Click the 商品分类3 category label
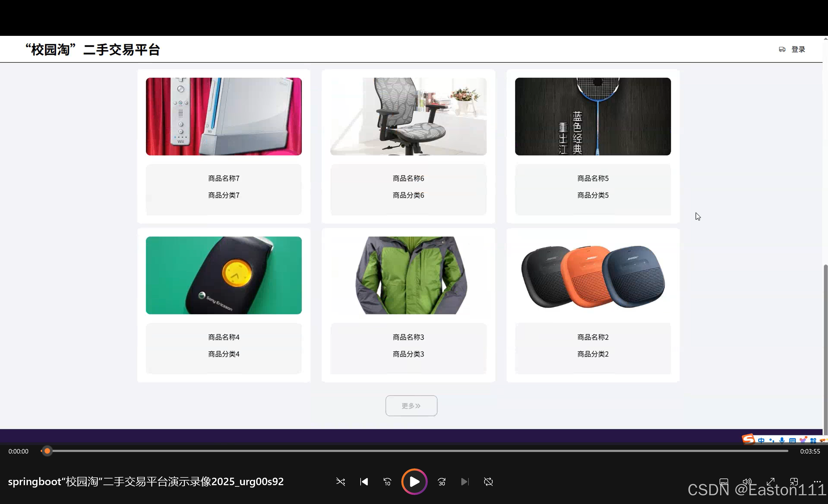 coord(408,354)
